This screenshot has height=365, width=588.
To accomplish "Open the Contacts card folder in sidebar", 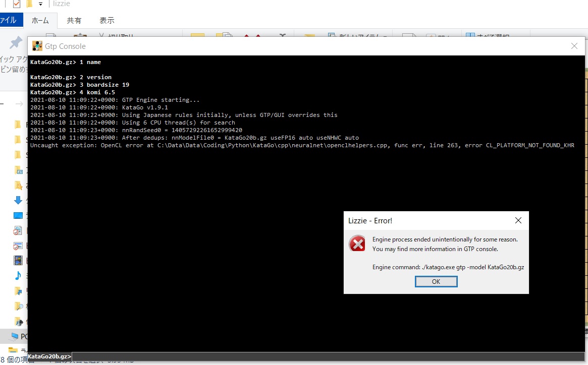I will click(x=18, y=170).
